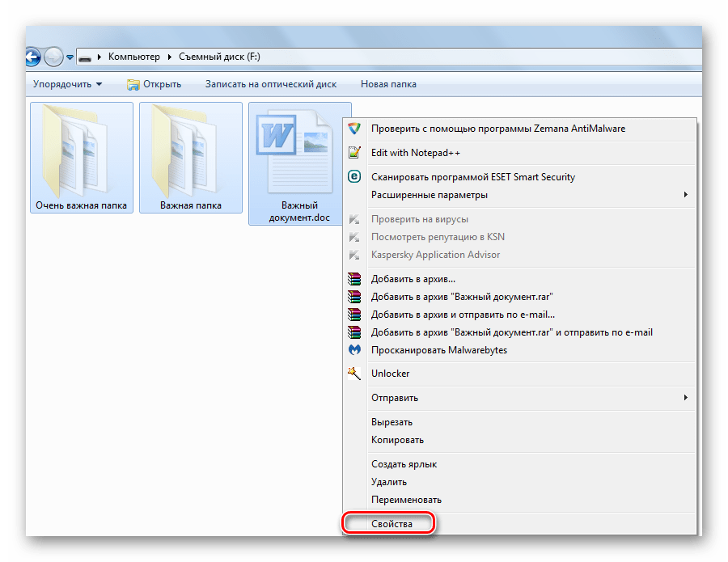
Task: Select the Важная папка folder
Action: click(x=191, y=158)
